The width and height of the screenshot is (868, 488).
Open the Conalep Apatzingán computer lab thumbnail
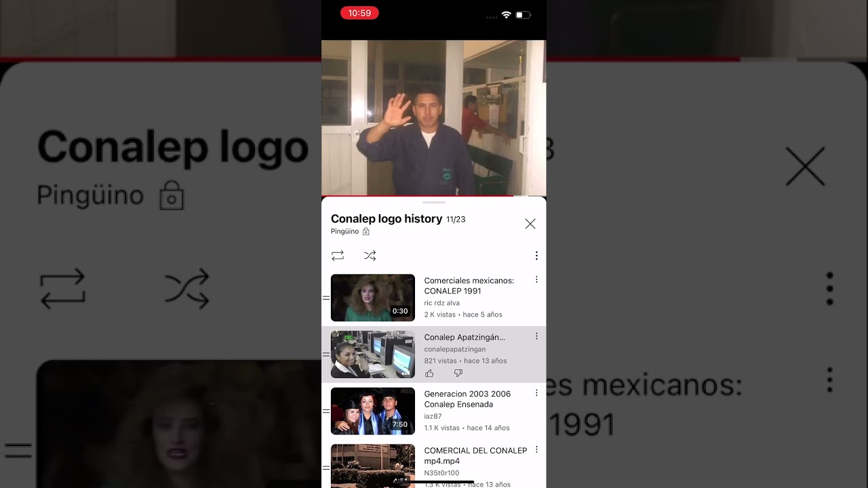coord(373,354)
